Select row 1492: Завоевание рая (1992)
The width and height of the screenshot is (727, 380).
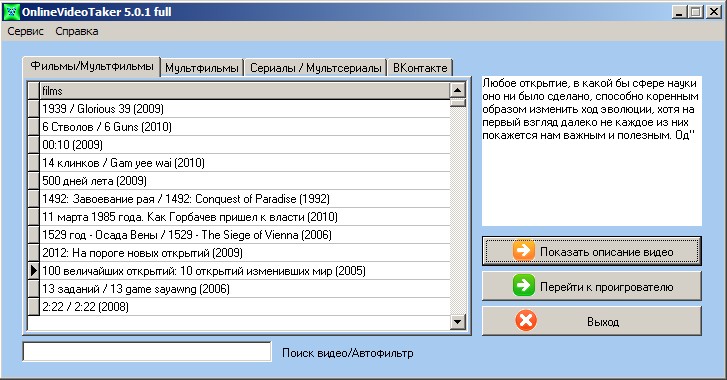tap(245, 199)
